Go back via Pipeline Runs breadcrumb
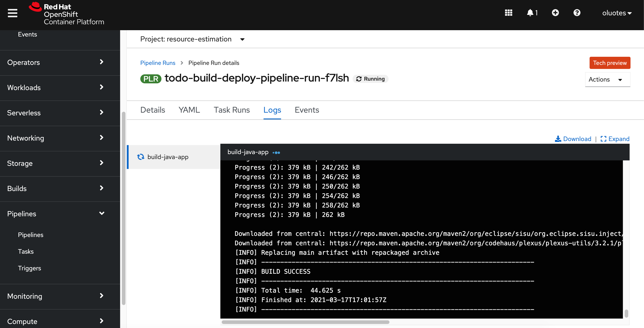The width and height of the screenshot is (644, 328). point(157,63)
